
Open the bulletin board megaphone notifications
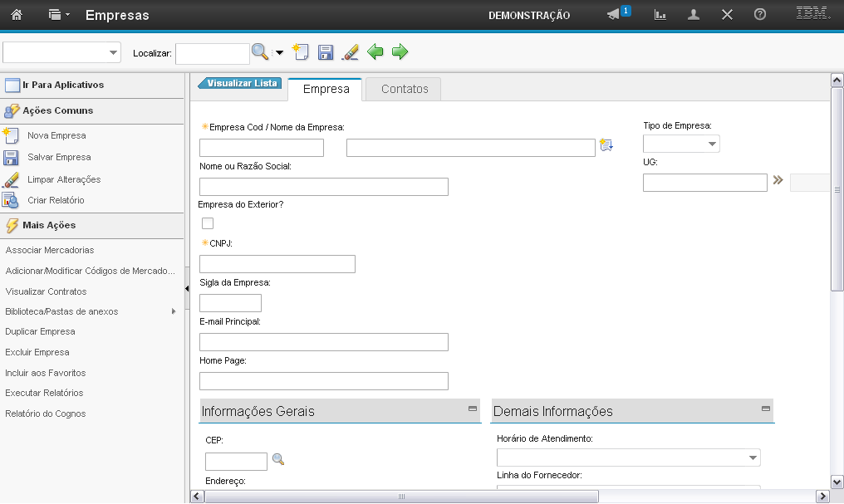click(x=615, y=15)
